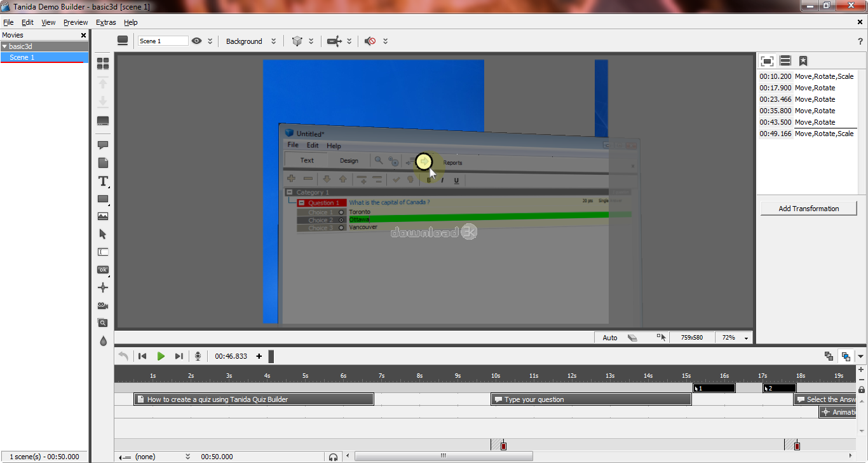Click the list view icon in right panel

[x=785, y=61]
